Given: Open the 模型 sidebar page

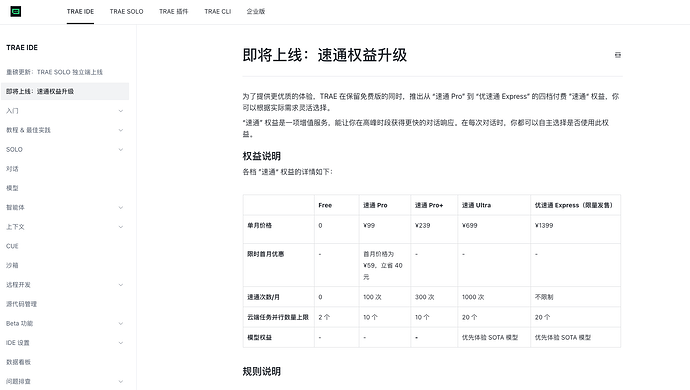Looking at the screenshot, I should click(x=12, y=188).
